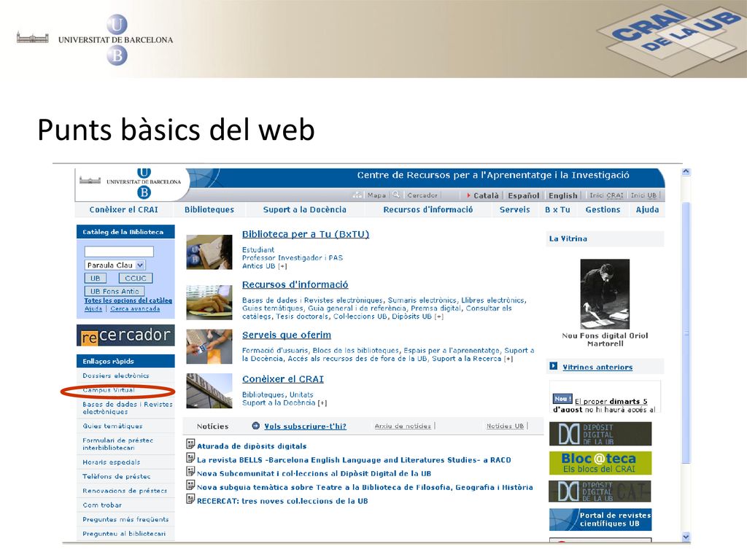Open the B x Tu menu
The width and height of the screenshot is (747, 560).
(557, 209)
